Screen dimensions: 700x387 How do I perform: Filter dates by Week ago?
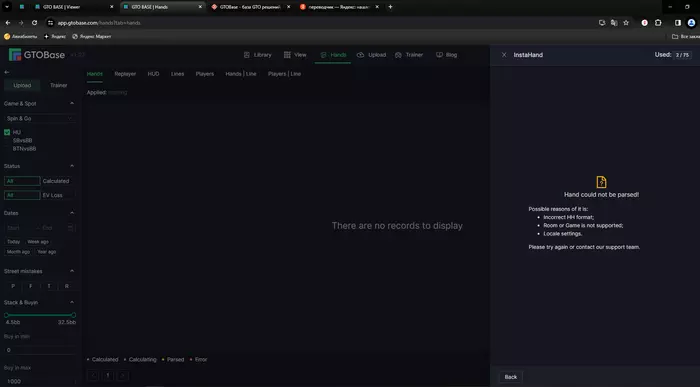(38, 241)
